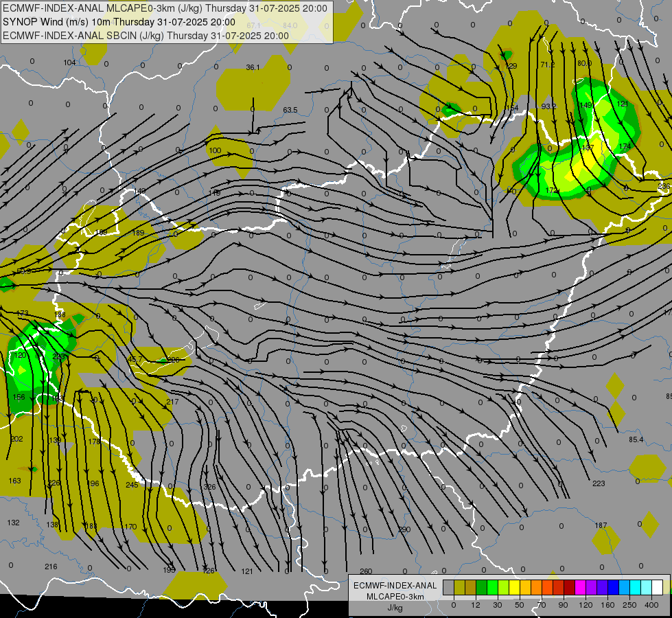Click the map value 100
Viewport: 672px width, 618px height.
(215, 150)
